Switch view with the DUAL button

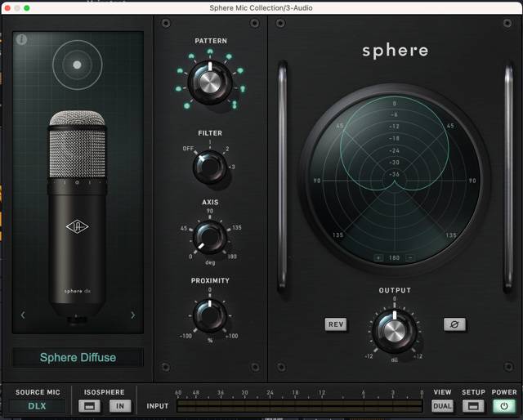coord(442,406)
